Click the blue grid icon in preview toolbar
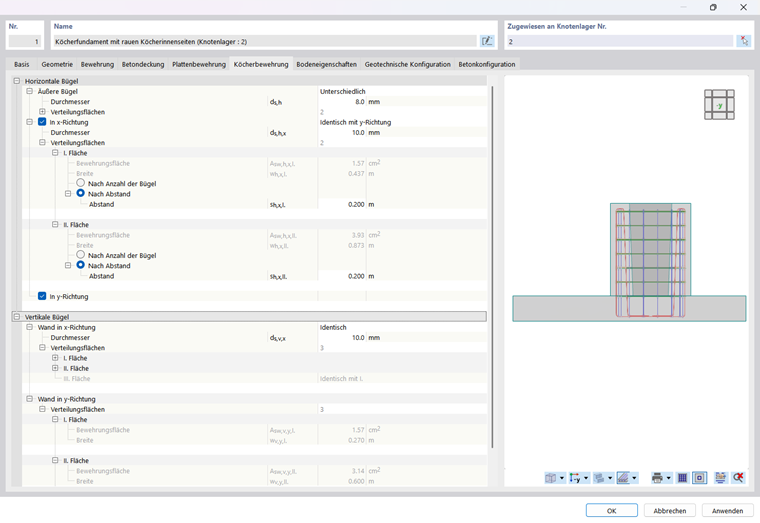This screenshot has width=760, height=523. (x=682, y=478)
